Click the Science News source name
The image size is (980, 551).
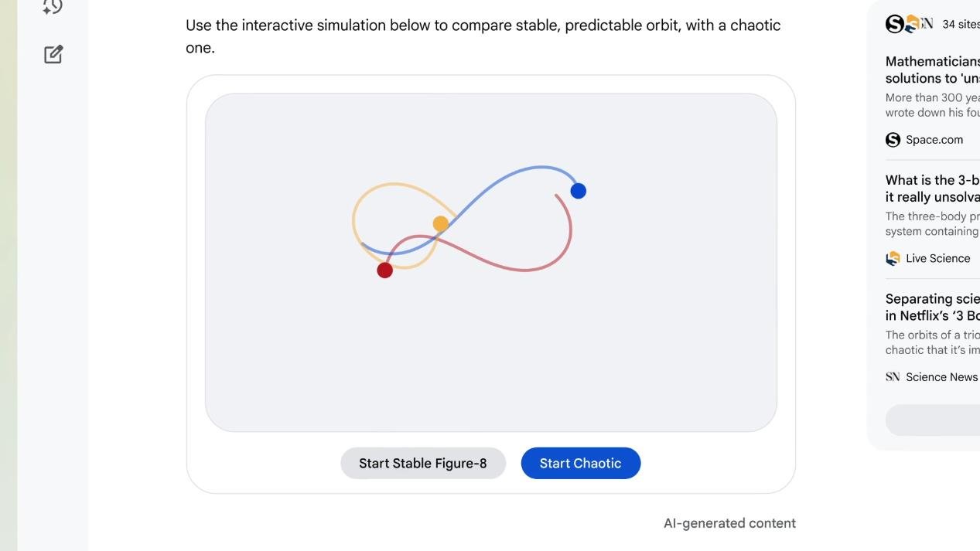pyautogui.click(x=941, y=377)
